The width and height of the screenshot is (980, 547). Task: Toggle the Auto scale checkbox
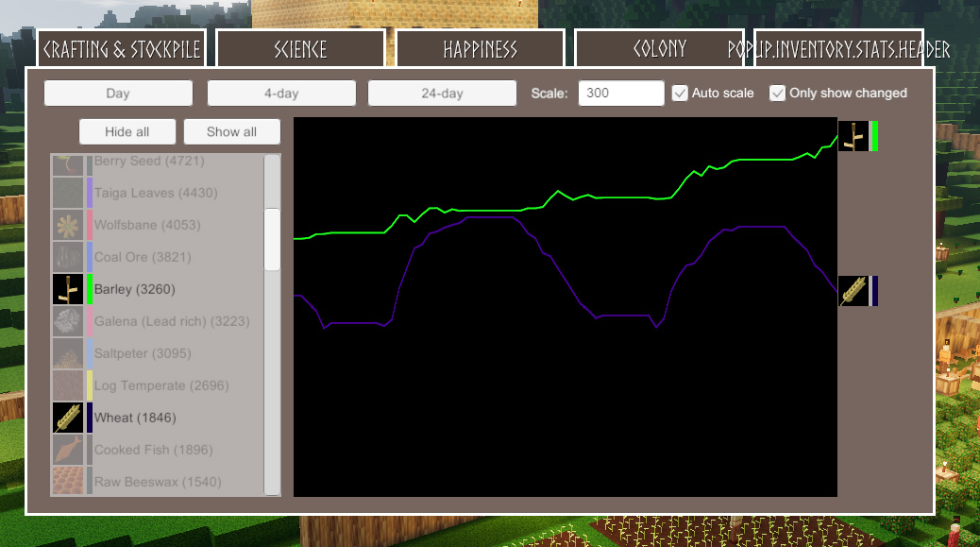pyautogui.click(x=680, y=94)
